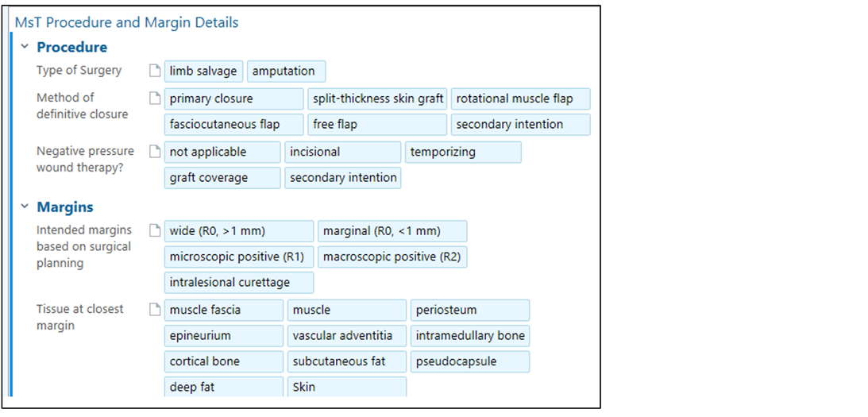Pick periosteum as closest margin tissue
The height and width of the screenshot is (417, 868).
469,310
